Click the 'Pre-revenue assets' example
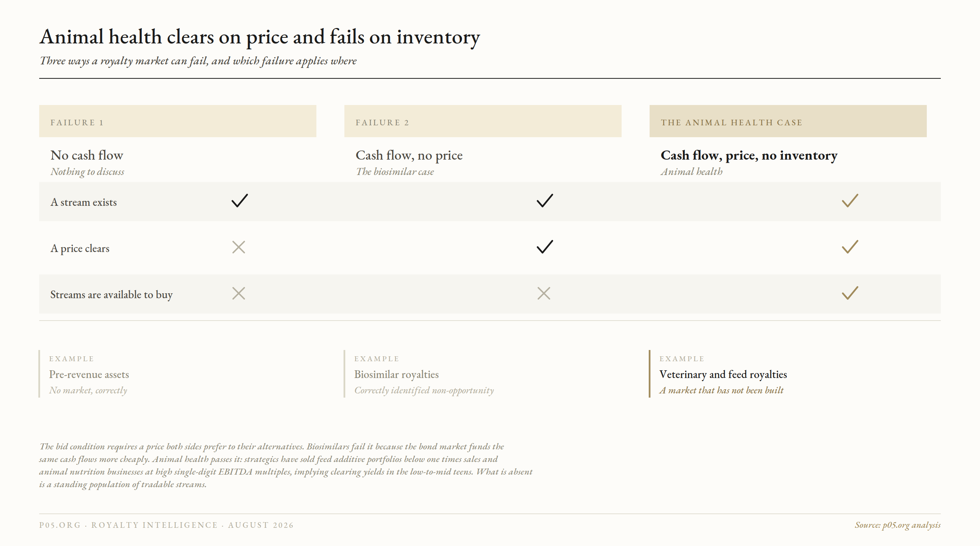The image size is (980, 546). [x=89, y=374]
